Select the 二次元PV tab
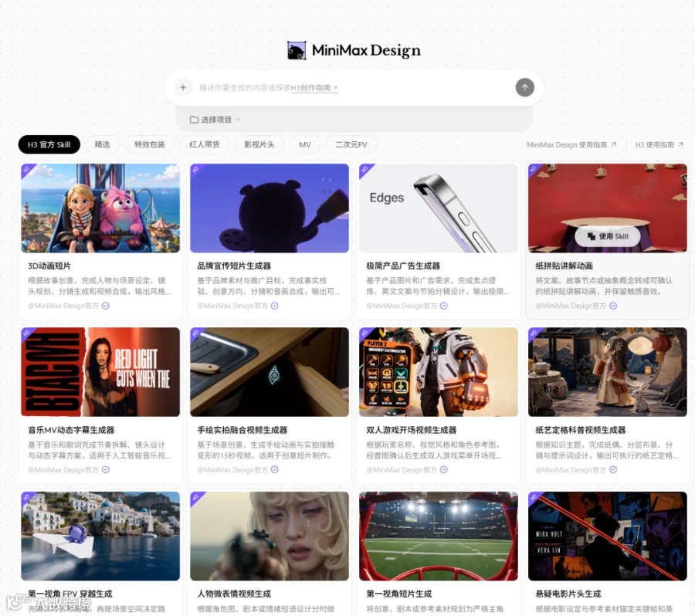The width and height of the screenshot is (695, 616). [x=351, y=144]
